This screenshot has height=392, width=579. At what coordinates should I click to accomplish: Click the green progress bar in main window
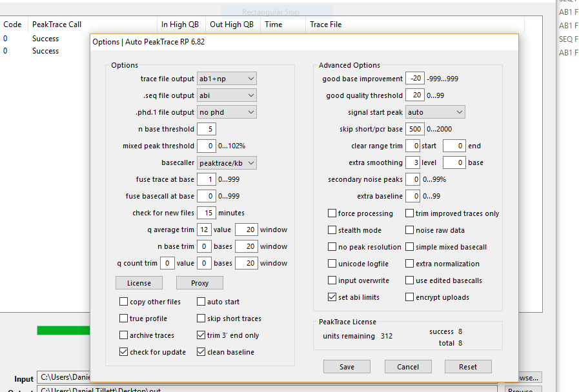tap(63, 330)
